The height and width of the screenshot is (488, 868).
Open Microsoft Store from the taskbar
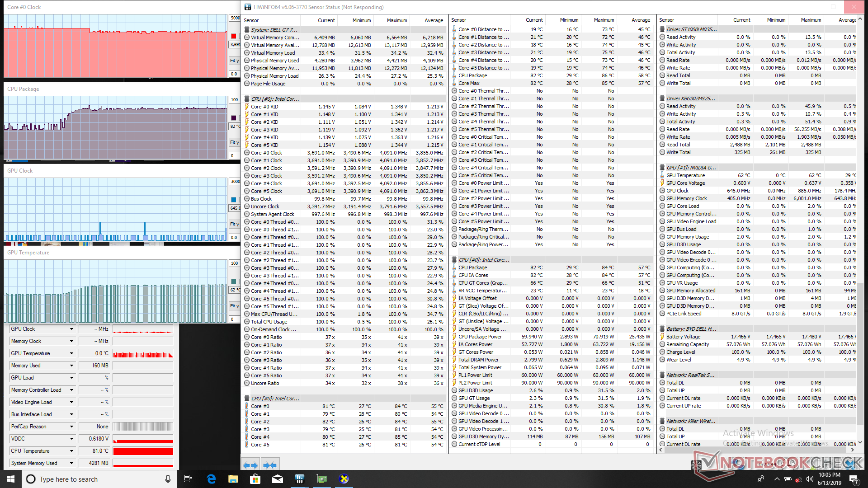pyautogui.click(x=255, y=479)
